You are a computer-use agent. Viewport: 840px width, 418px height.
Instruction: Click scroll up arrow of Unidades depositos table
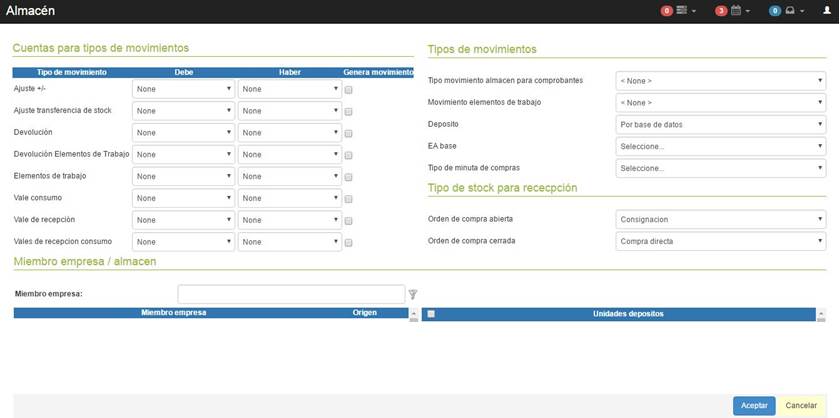[821, 313]
